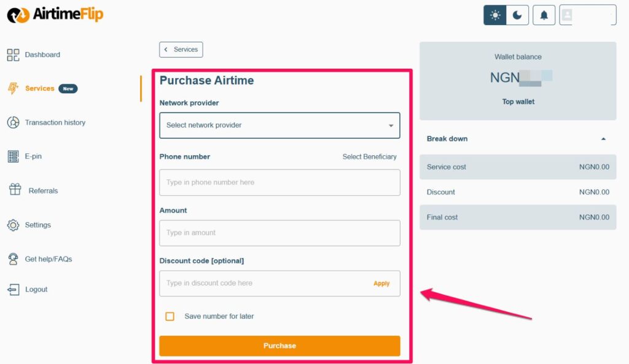Expand the account menu at top right
The width and height of the screenshot is (629, 364).
coord(587,15)
